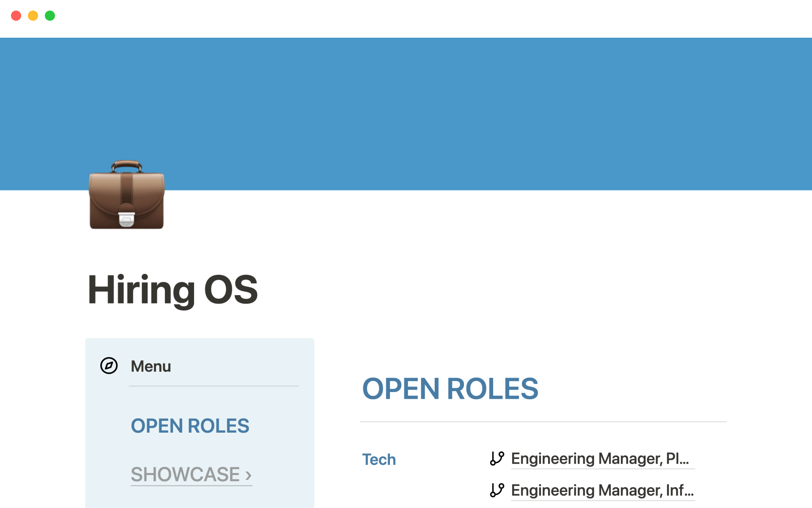Click the compass icon beside Menu

tap(109, 366)
